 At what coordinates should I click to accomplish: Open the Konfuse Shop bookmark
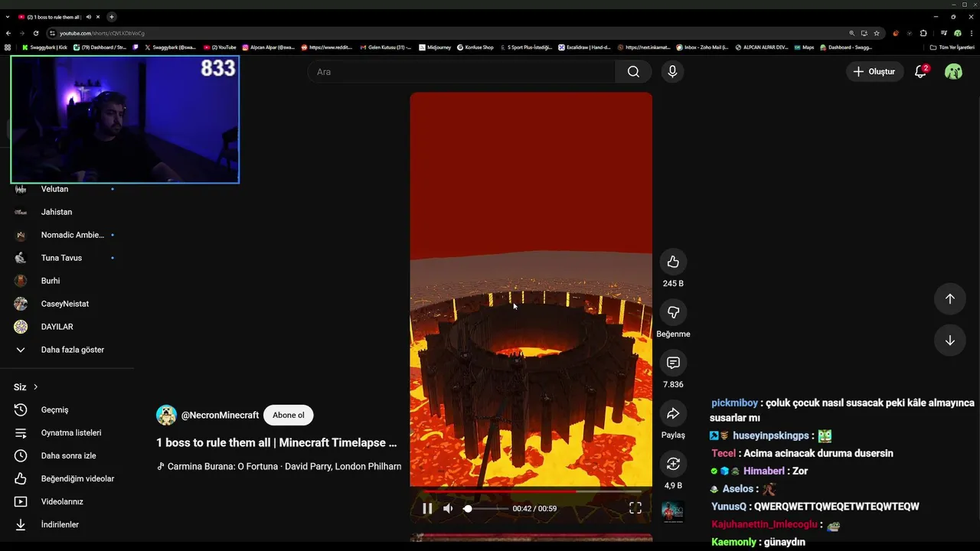pos(475,47)
